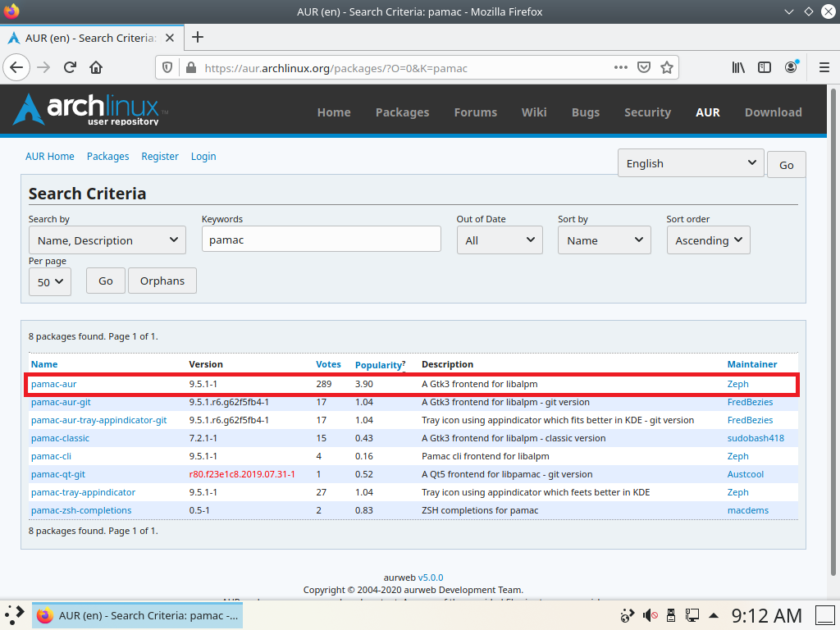
Task: Click Go next to language selector
Action: [786, 165]
